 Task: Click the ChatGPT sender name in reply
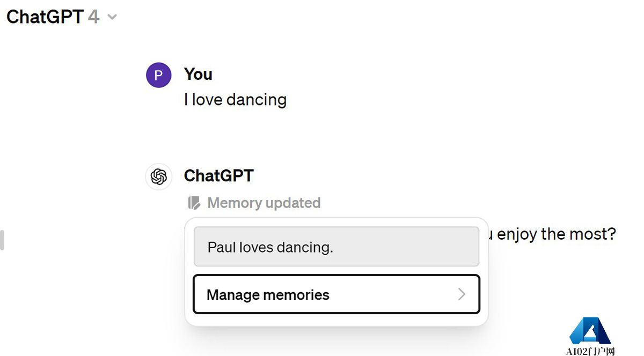(218, 175)
